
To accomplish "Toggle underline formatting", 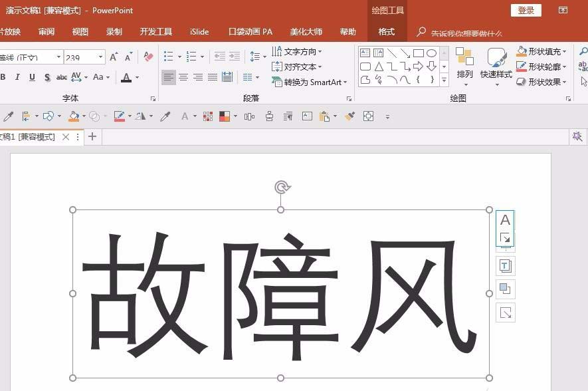I will pyautogui.click(x=32, y=78).
